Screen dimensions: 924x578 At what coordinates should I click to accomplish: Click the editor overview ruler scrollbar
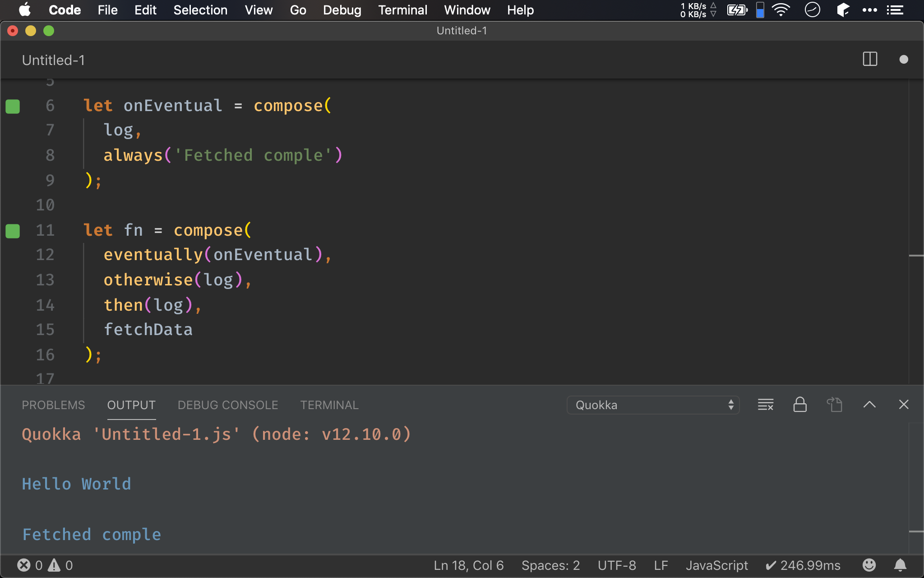tap(916, 231)
